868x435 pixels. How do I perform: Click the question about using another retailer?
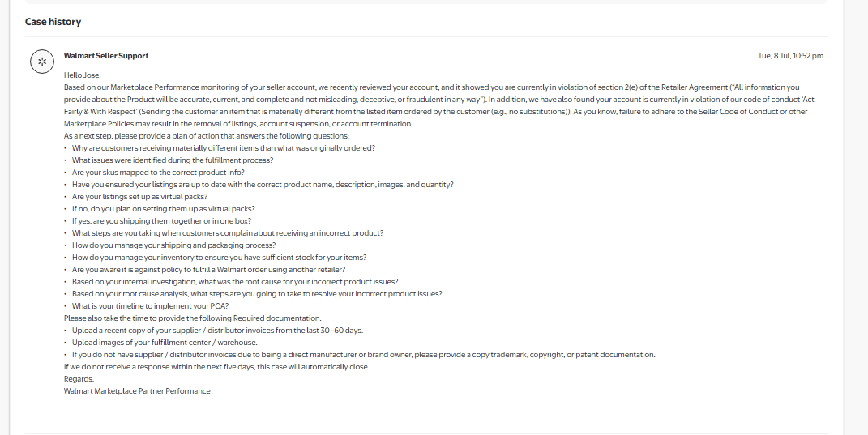208,270
